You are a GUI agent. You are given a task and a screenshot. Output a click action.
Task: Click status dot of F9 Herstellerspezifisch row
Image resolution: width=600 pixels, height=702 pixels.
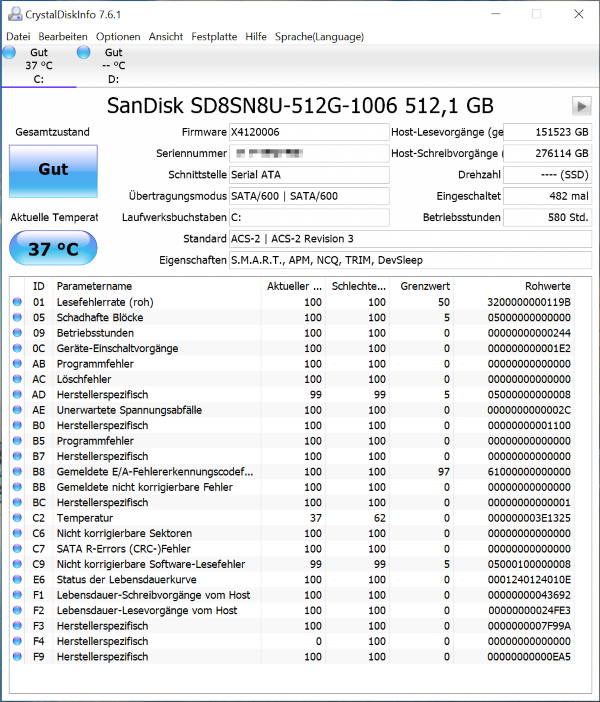pyautogui.click(x=17, y=657)
